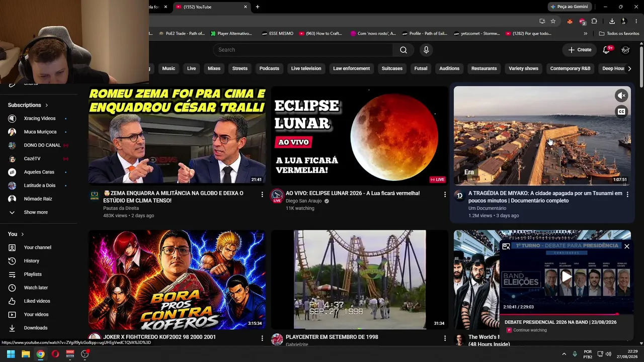Click the Create button
The width and height of the screenshot is (644, 362).
click(x=580, y=50)
